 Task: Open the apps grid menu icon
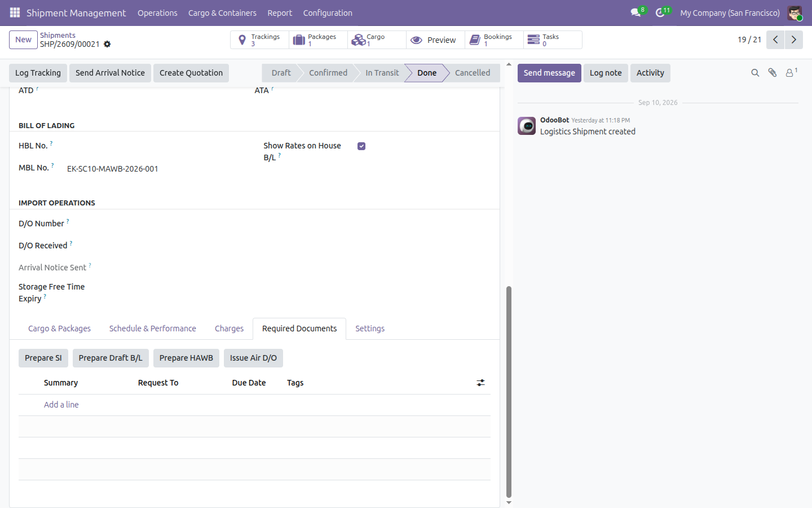point(15,12)
